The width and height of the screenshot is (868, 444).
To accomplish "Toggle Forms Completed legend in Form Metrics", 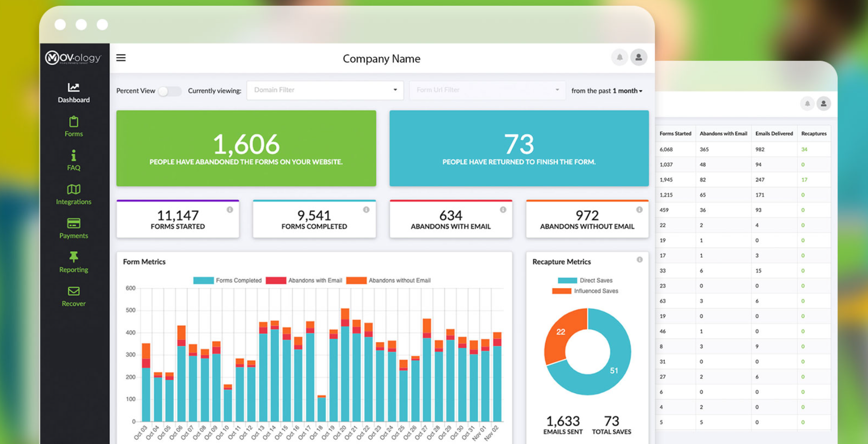I will tap(228, 280).
